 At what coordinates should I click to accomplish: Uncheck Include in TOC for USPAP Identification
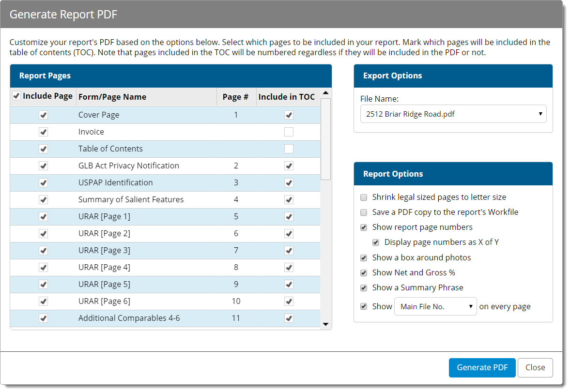pos(289,183)
